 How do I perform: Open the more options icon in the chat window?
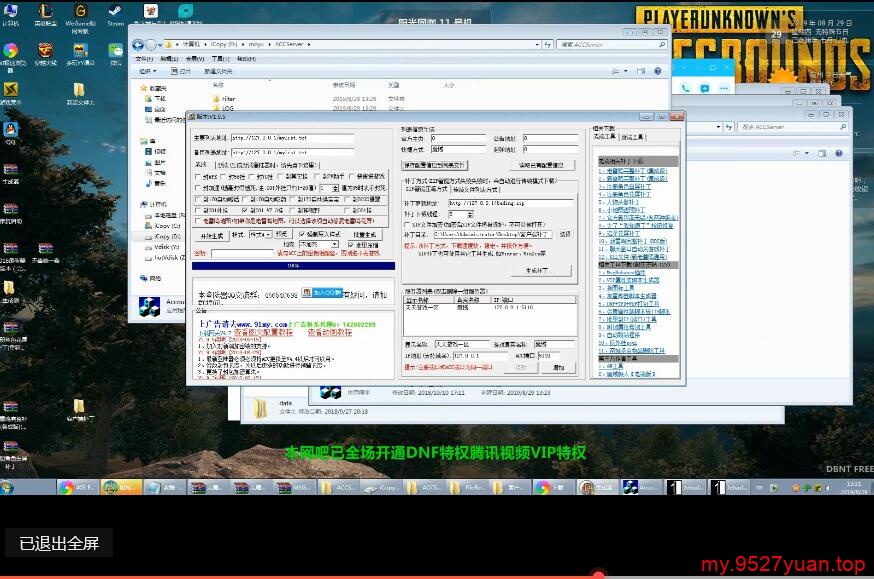724,87
